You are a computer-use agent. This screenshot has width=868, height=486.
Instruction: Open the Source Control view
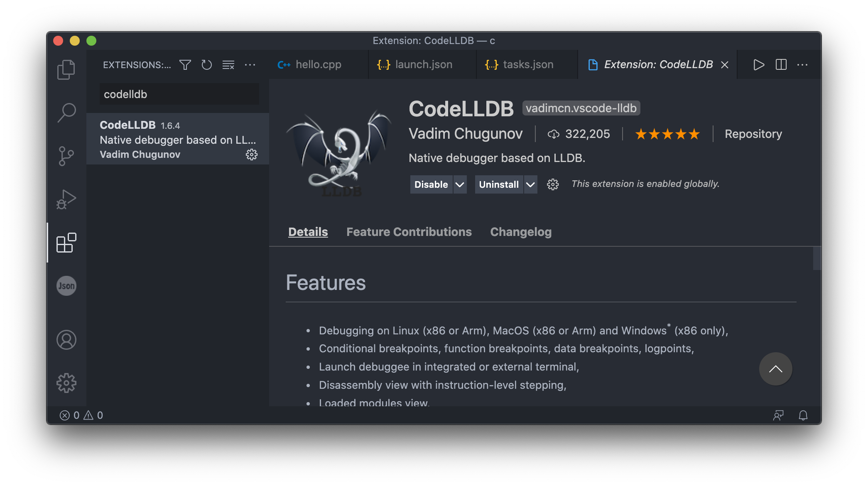(66, 156)
